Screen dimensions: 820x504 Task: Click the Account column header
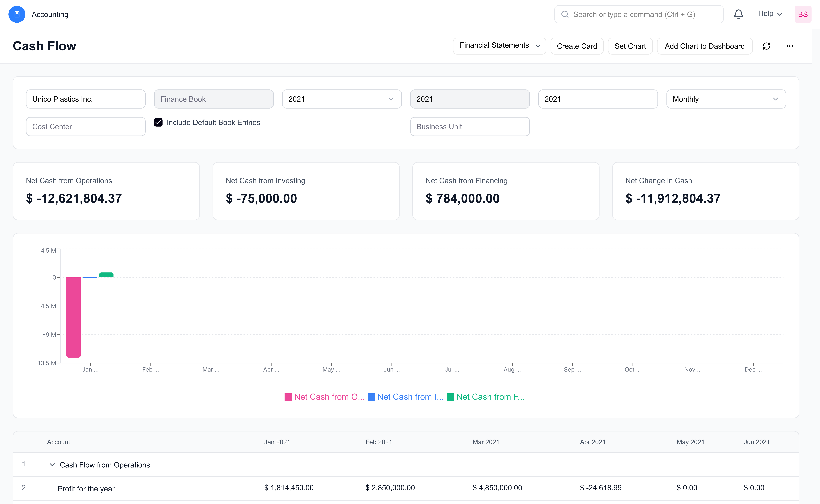(x=58, y=442)
